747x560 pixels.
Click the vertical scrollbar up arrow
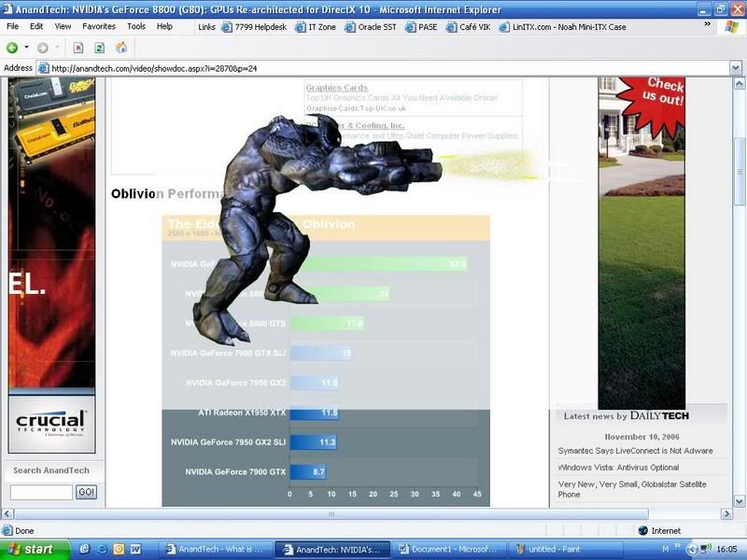pyautogui.click(x=740, y=84)
